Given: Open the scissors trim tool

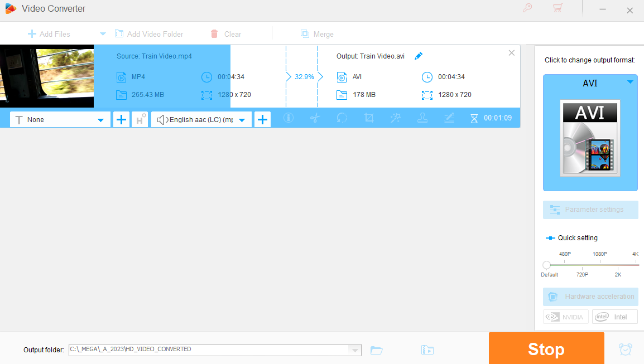Looking at the screenshot, I should 315,118.
